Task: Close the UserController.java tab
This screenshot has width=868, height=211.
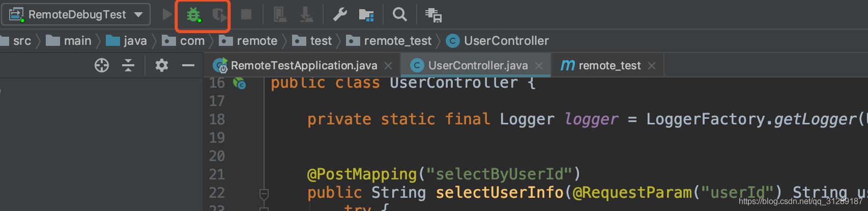Action: pos(539,66)
